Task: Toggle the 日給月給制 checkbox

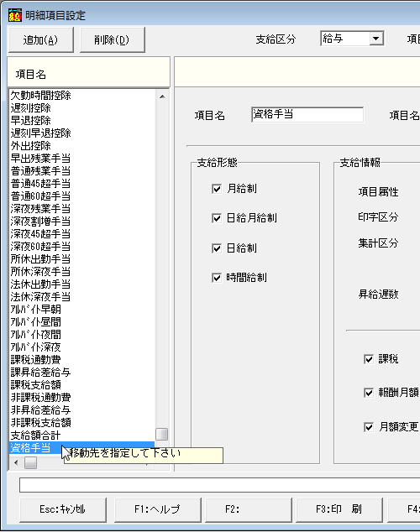Action: (x=217, y=218)
